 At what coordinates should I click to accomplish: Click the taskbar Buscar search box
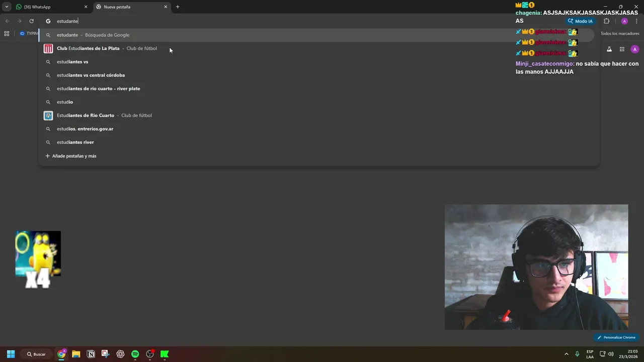pos(36,354)
